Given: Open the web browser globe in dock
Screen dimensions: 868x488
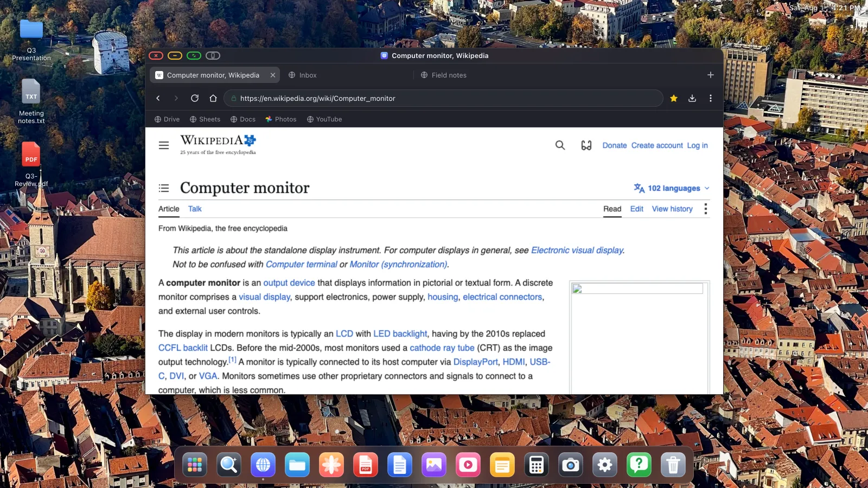Looking at the screenshot, I should [x=263, y=465].
